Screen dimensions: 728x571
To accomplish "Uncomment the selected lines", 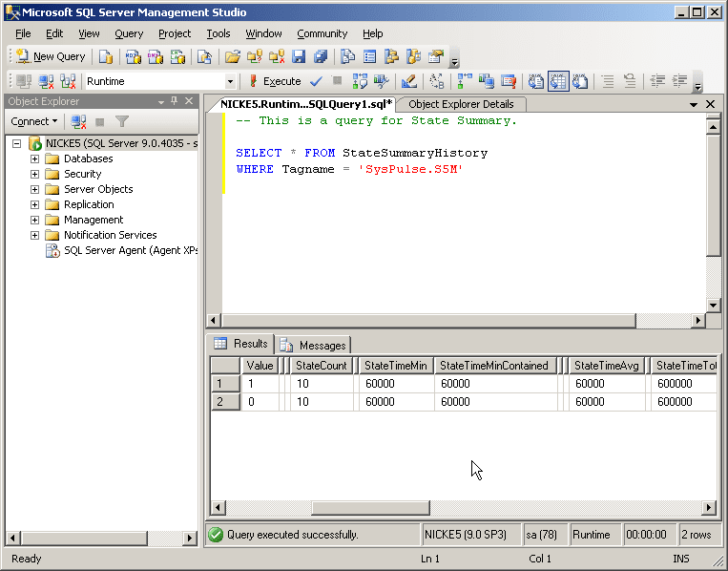I will (x=630, y=81).
